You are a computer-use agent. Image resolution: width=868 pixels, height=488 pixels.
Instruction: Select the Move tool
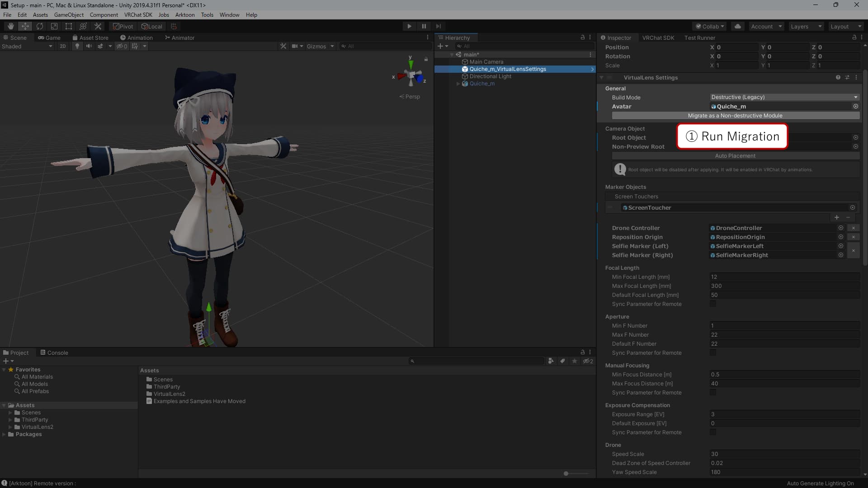pyautogui.click(x=25, y=26)
